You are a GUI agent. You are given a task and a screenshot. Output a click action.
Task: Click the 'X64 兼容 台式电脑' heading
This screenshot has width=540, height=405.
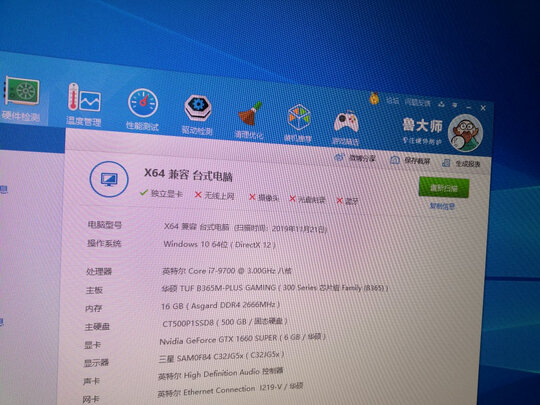[x=188, y=175]
